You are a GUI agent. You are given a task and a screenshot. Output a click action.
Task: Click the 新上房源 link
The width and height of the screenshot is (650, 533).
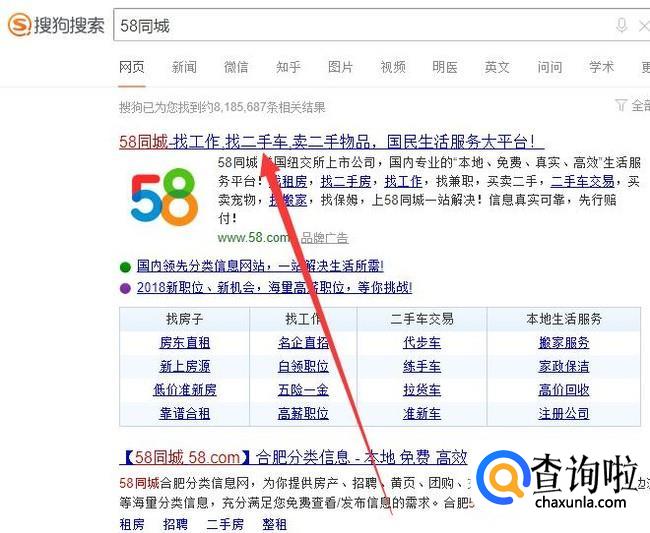point(185,366)
